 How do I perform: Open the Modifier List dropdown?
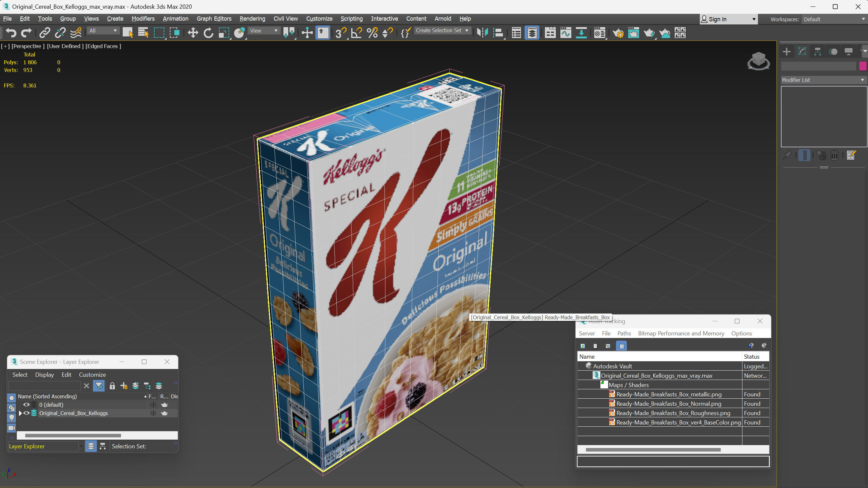(823, 80)
